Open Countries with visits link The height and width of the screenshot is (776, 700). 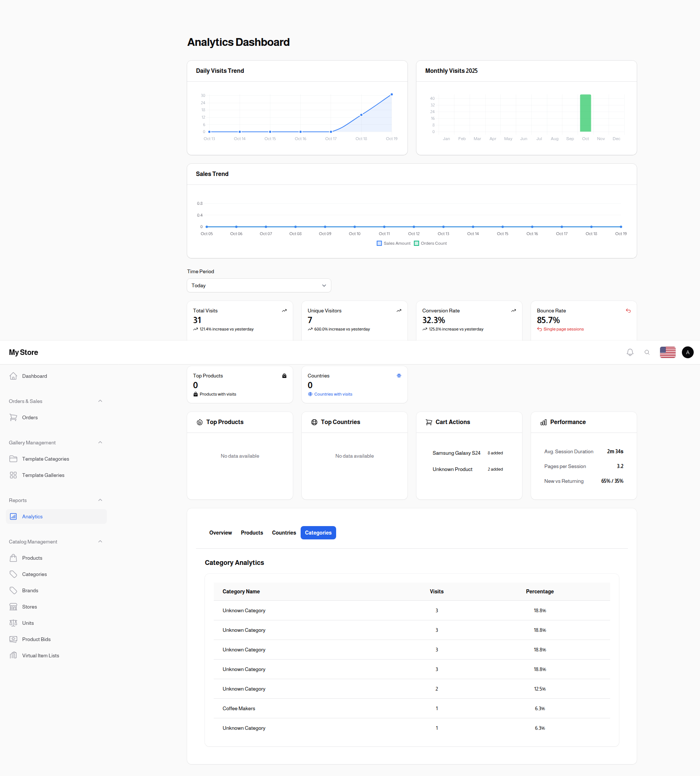pos(333,394)
